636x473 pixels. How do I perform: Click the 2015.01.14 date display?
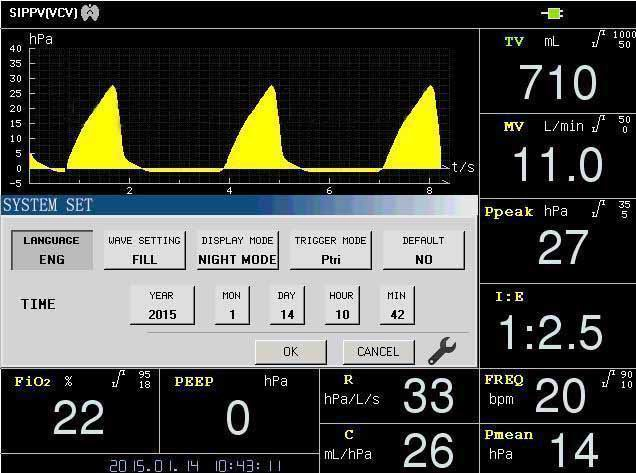coord(154,465)
